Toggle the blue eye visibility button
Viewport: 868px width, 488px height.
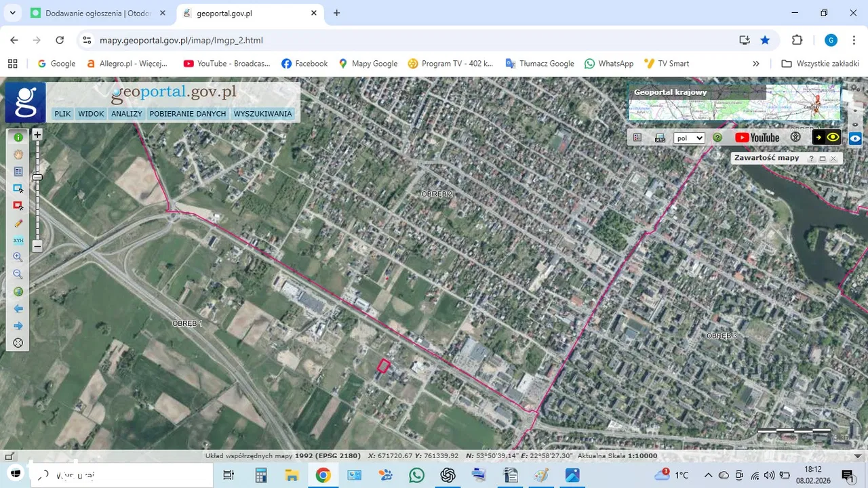(x=855, y=138)
